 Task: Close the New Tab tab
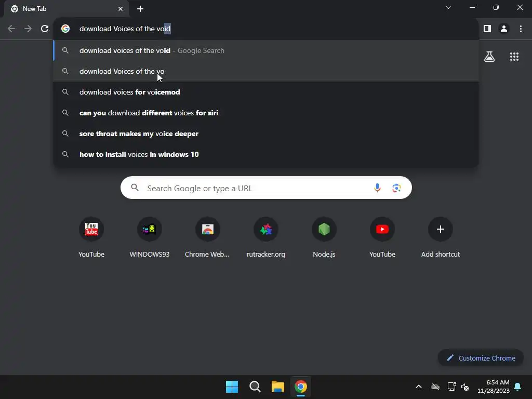click(121, 9)
